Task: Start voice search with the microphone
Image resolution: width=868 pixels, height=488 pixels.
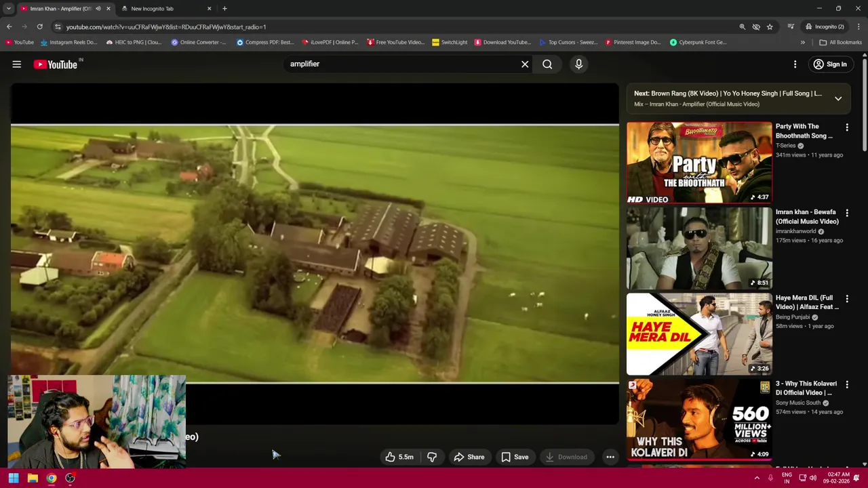Action: [x=578, y=64]
